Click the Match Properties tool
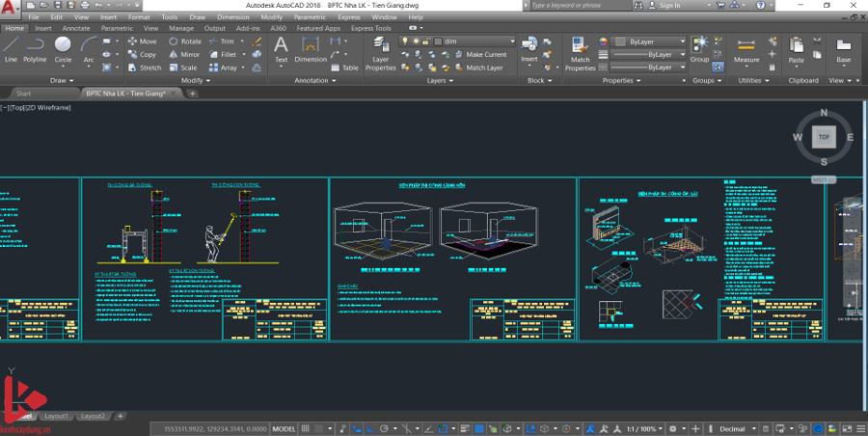 coord(580,52)
